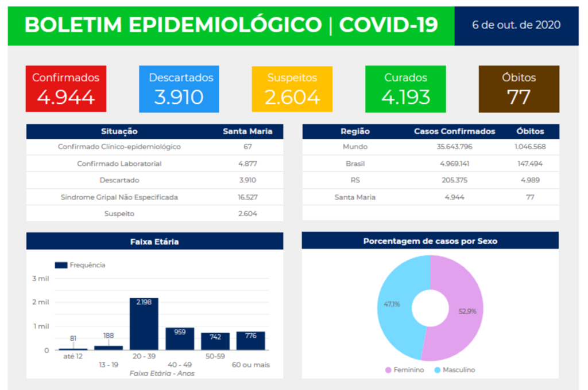The width and height of the screenshot is (588, 390).
Task: Sort by the Situação column header
Action: pos(119,131)
